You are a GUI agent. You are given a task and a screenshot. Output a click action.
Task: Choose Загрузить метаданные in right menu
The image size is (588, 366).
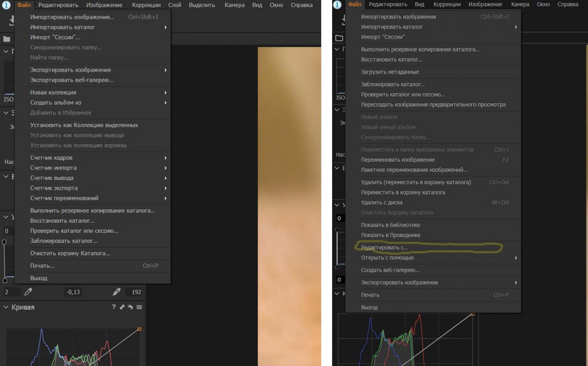pyautogui.click(x=434, y=72)
